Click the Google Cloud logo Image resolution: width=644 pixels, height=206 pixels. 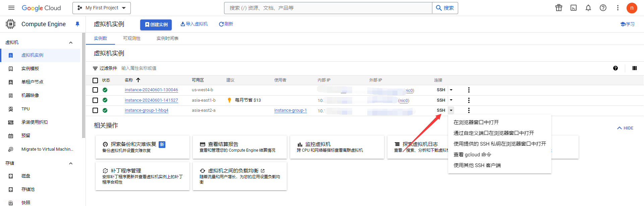tap(41, 8)
